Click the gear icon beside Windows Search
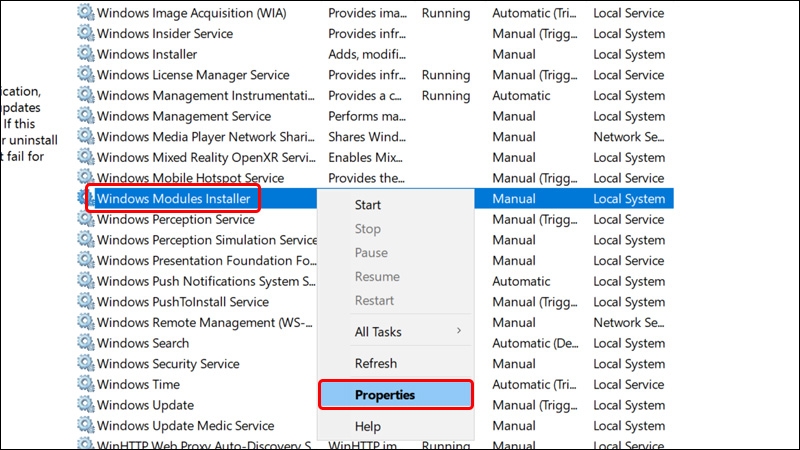Image resolution: width=800 pixels, height=450 pixels. [86, 343]
